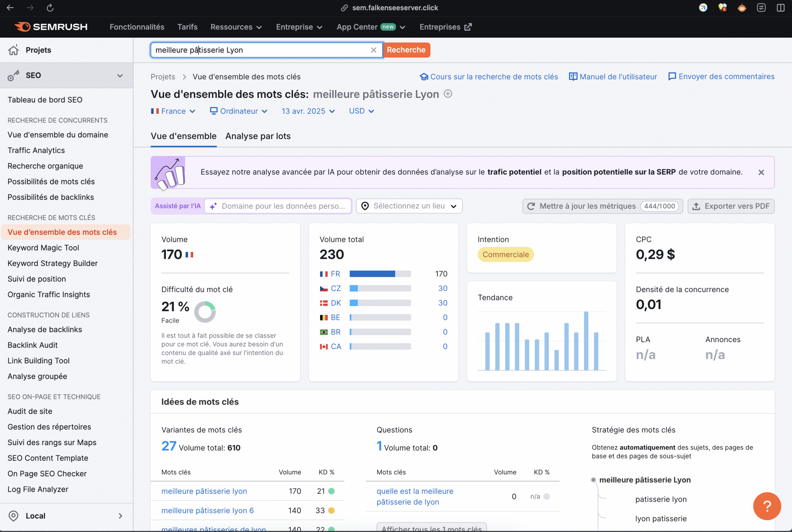Open browser sidebar panel icon
This screenshot has height=532, width=792.
(x=781, y=8)
